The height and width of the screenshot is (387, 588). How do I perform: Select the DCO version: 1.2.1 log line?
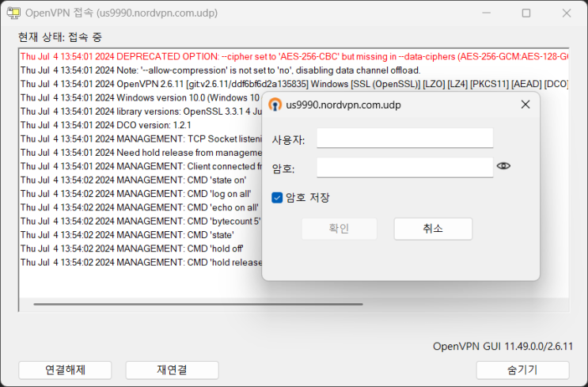click(106, 125)
